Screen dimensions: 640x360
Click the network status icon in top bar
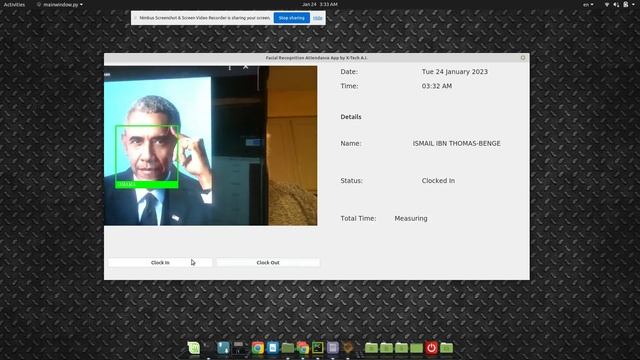607,4
